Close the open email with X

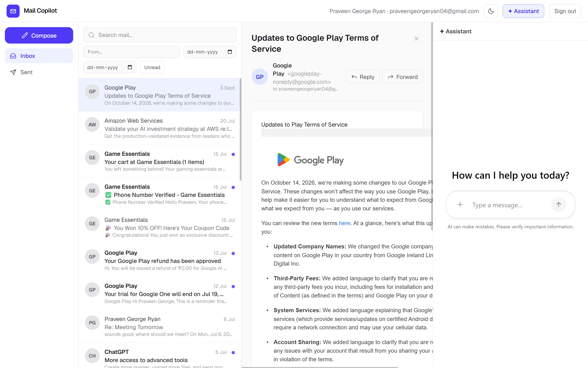point(416,39)
